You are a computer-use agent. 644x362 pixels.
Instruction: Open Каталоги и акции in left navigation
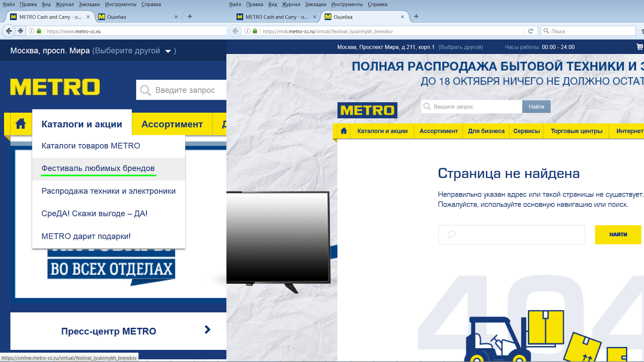(x=82, y=124)
